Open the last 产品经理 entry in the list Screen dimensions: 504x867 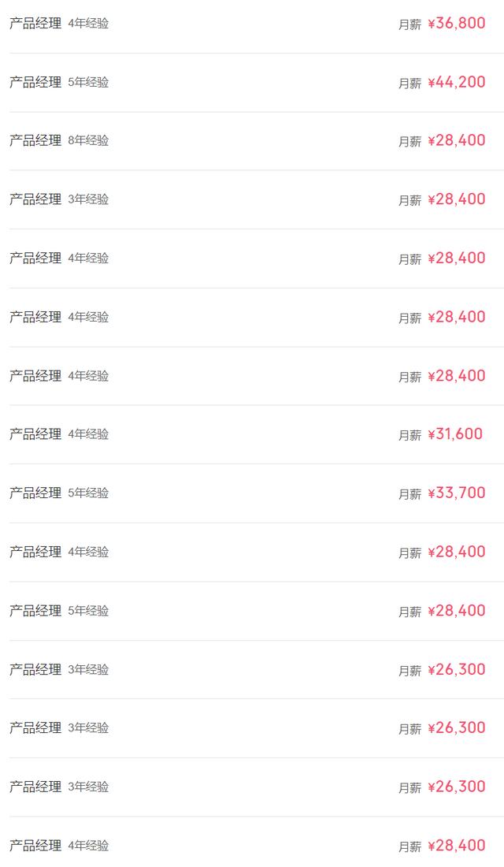pos(252,846)
